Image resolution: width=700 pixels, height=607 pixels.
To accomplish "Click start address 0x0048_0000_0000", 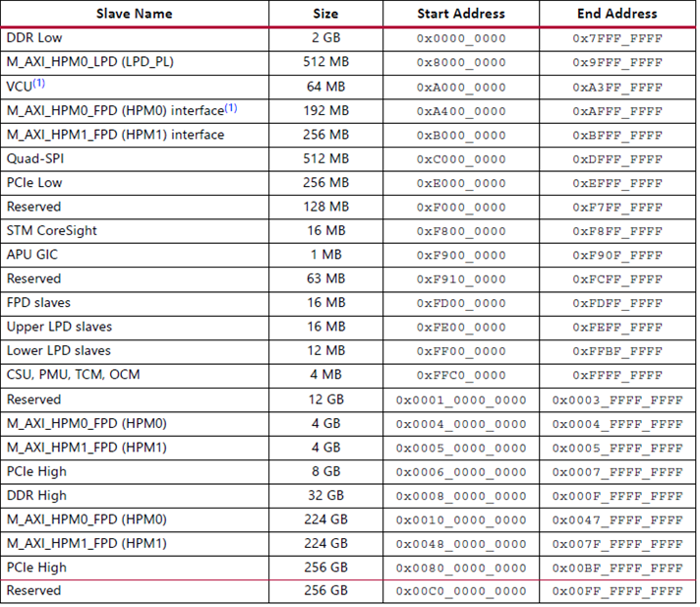I will coord(461,544).
